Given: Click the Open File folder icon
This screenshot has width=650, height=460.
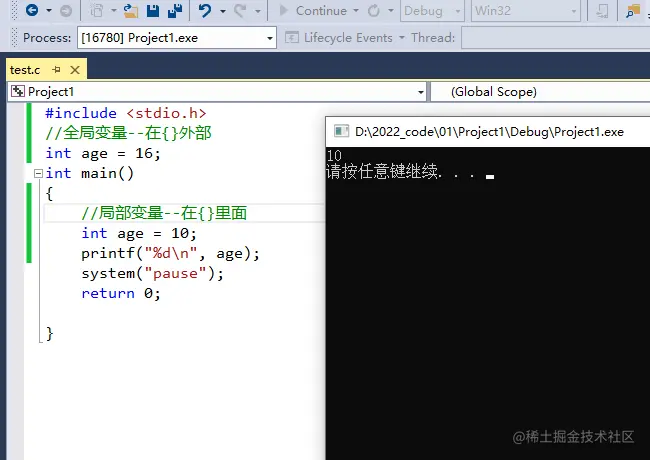Looking at the screenshot, I should click(131, 11).
